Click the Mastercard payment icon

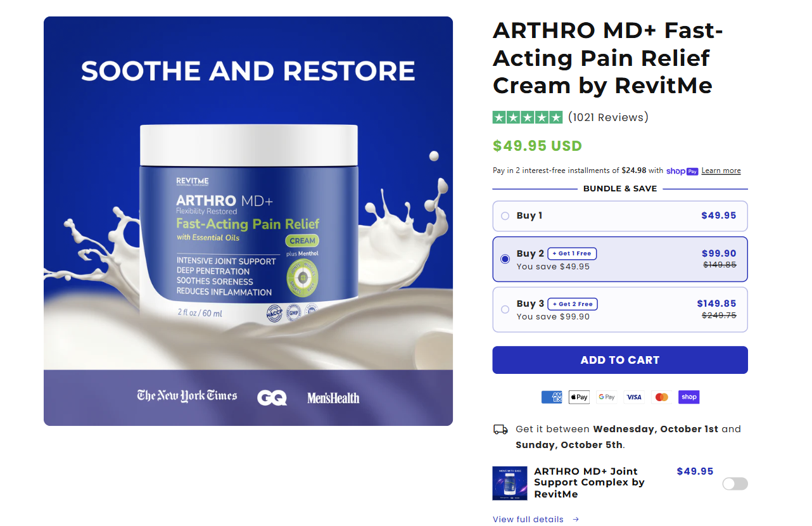pyautogui.click(x=661, y=397)
